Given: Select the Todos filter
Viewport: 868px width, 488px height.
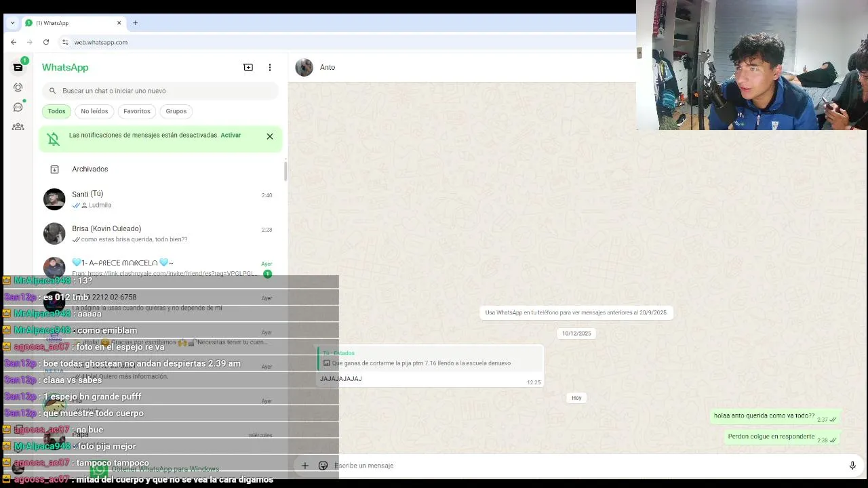Looking at the screenshot, I should [x=56, y=111].
